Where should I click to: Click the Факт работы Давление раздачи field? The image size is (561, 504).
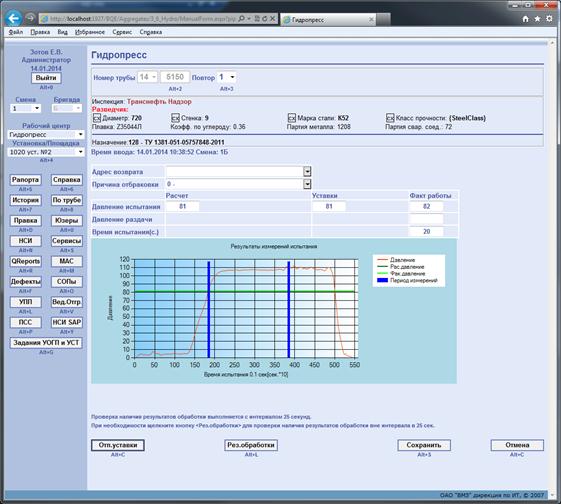pos(426,219)
